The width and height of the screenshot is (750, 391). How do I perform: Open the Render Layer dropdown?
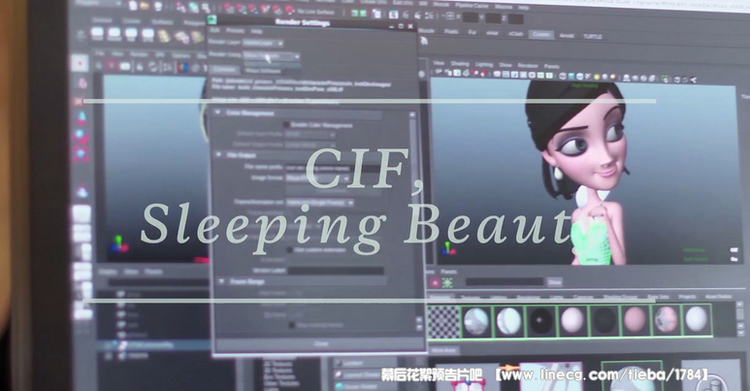(x=263, y=43)
